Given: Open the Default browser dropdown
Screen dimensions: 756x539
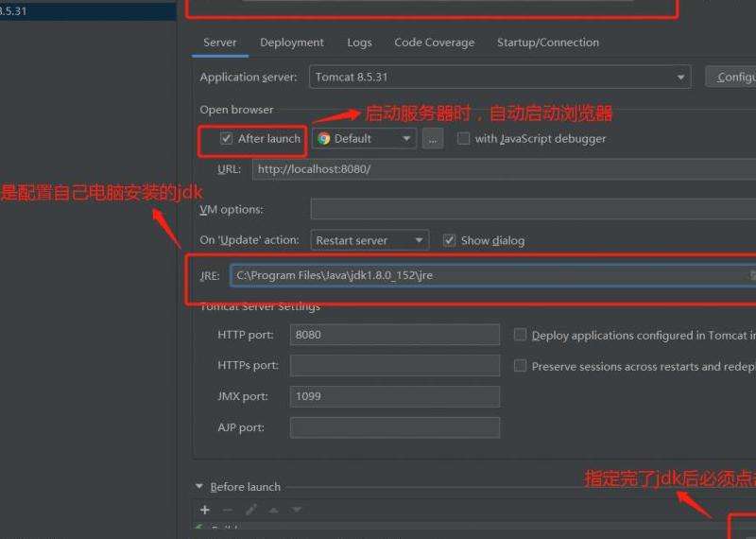Looking at the screenshot, I should pos(364,139).
